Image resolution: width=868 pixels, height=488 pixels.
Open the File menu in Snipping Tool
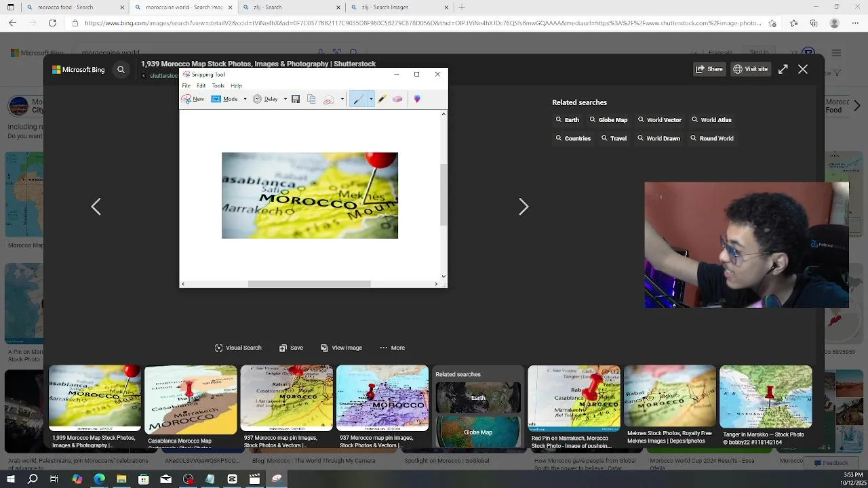186,86
